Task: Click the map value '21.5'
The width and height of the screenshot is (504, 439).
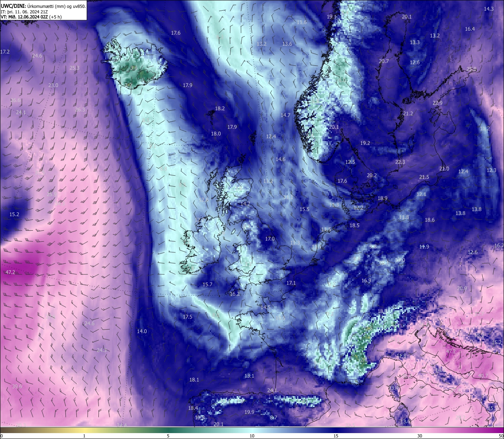Action: pos(424,177)
